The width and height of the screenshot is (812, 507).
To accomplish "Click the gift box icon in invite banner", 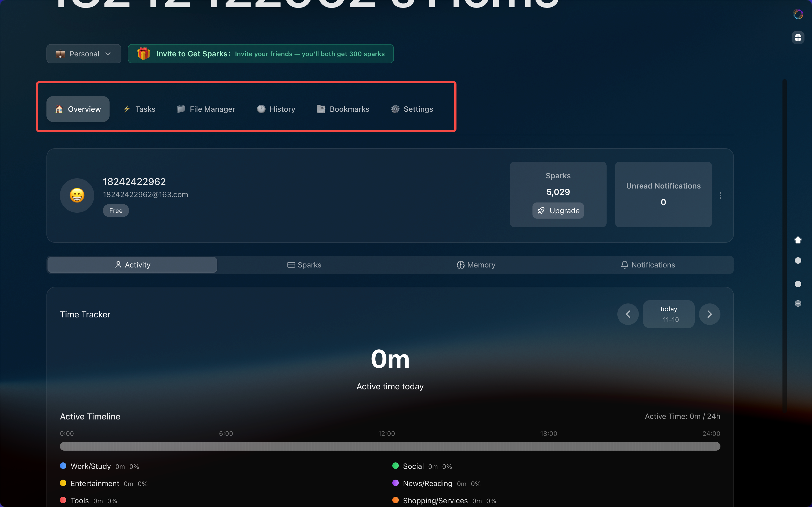I will click(143, 54).
